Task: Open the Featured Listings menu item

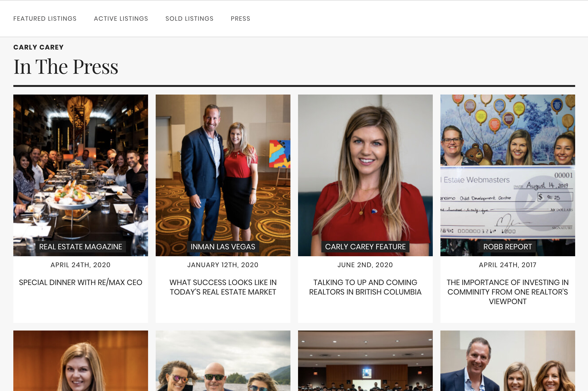Action: (x=45, y=19)
